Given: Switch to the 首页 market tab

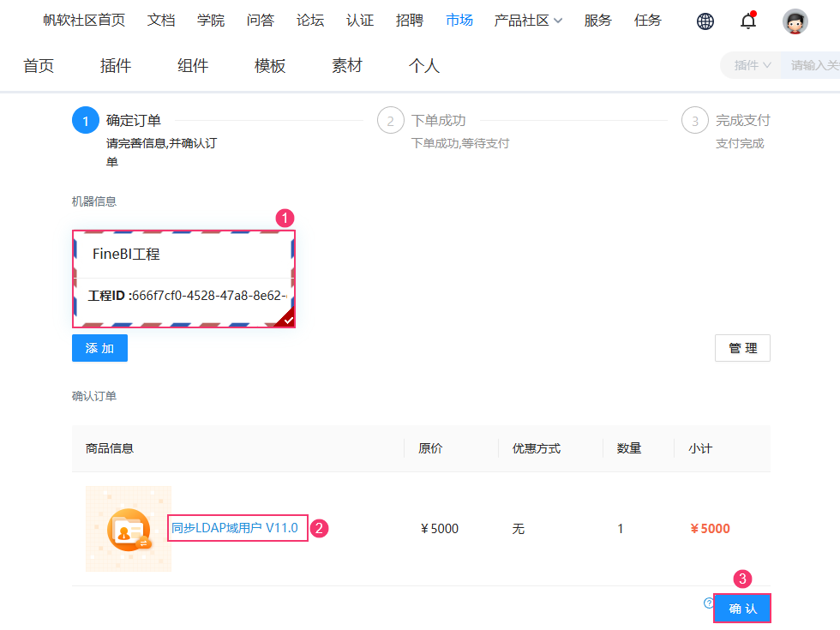Looking at the screenshot, I should point(39,65).
